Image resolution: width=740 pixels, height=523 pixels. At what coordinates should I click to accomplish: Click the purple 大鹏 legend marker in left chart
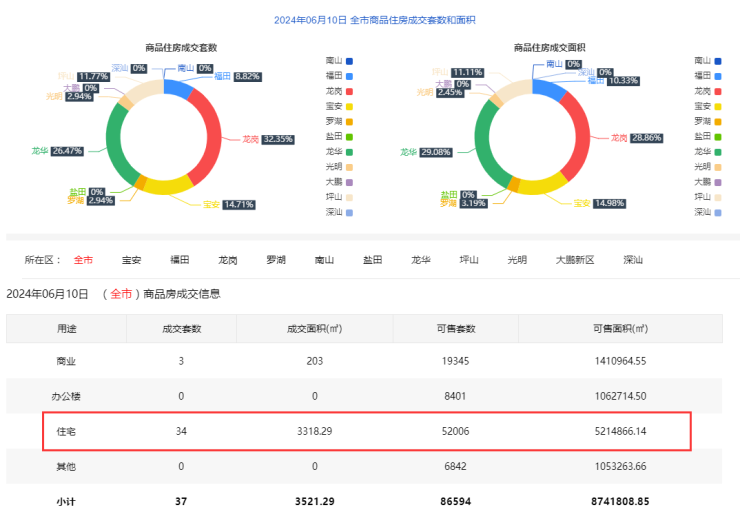(349, 181)
